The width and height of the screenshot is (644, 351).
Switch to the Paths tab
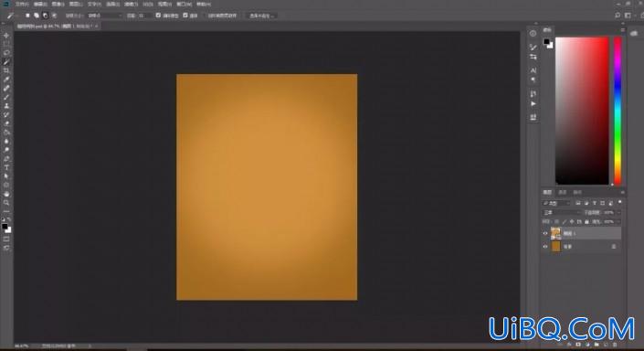[577, 192]
